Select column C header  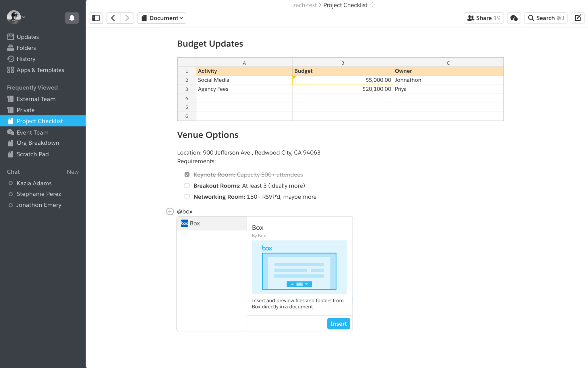tap(448, 63)
